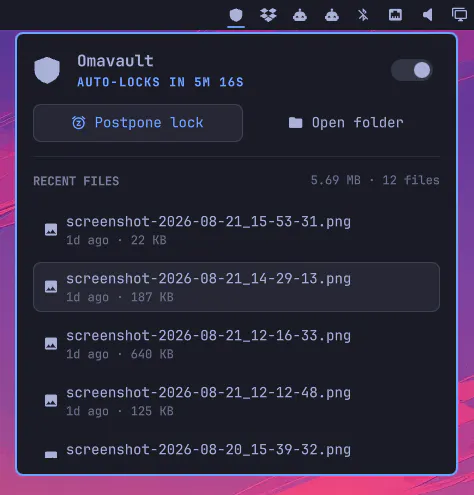
Task: Click image icon of the 640 KB screenshot
Action: tap(51, 344)
